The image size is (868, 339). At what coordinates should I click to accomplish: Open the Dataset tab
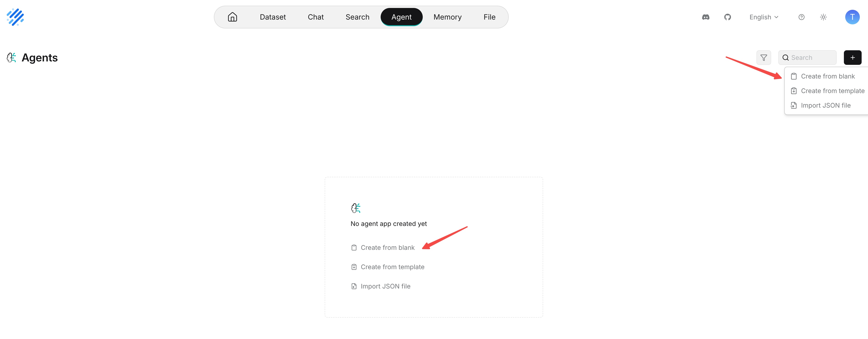click(273, 17)
